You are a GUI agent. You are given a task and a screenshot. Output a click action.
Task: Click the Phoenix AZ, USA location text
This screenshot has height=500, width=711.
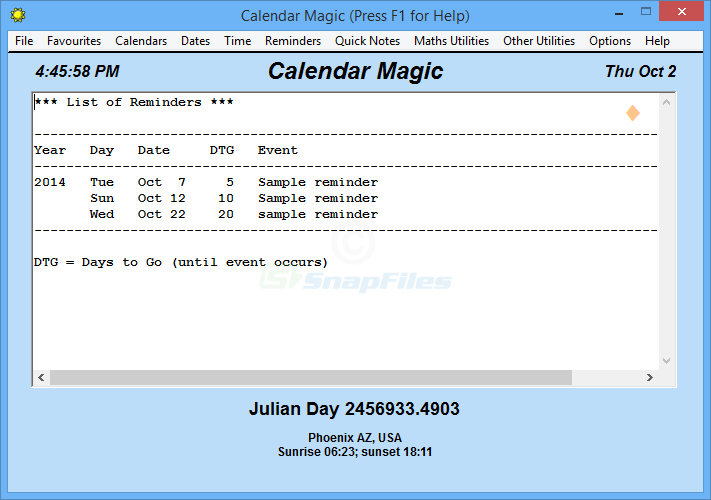[x=355, y=437]
